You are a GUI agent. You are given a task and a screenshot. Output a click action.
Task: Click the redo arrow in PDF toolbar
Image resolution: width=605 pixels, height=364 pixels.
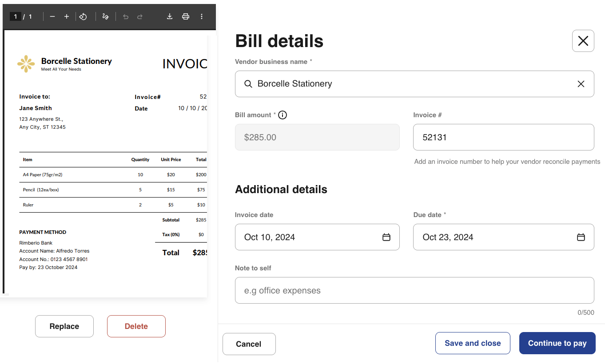(x=140, y=16)
